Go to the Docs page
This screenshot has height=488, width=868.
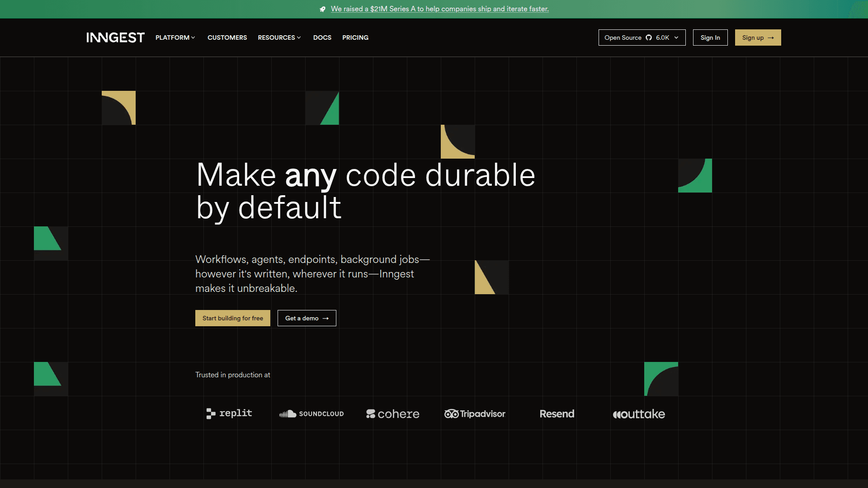pyautogui.click(x=322, y=38)
